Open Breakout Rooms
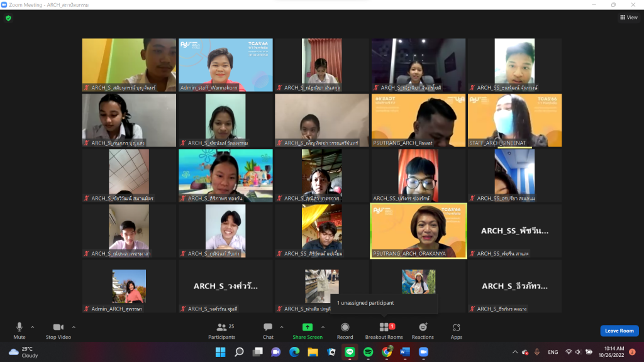 (384, 330)
